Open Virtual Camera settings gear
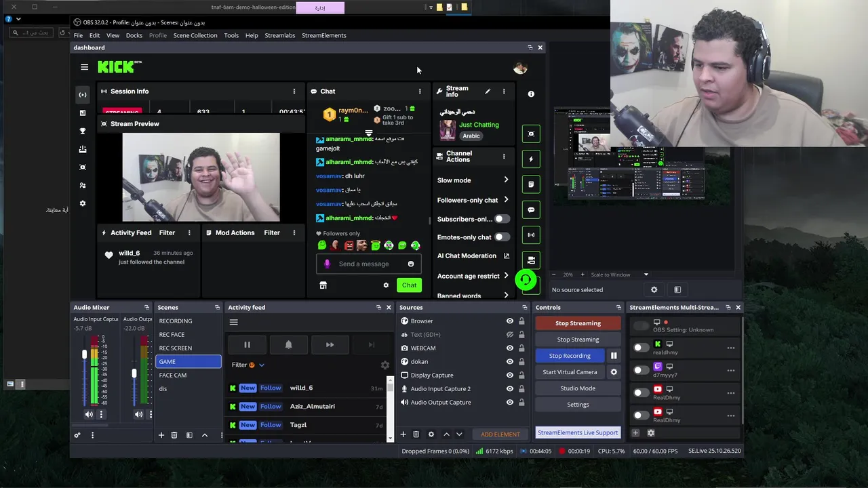The image size is (868, 488). pyautogui.click(x=614, y=372)
